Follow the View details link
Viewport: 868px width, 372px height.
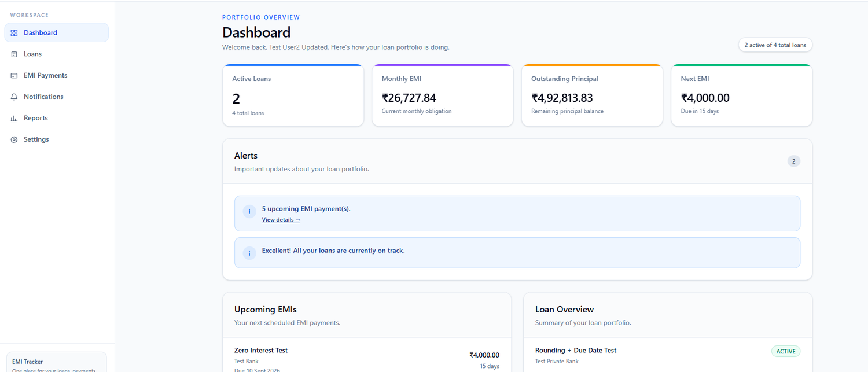coord(281,220)
